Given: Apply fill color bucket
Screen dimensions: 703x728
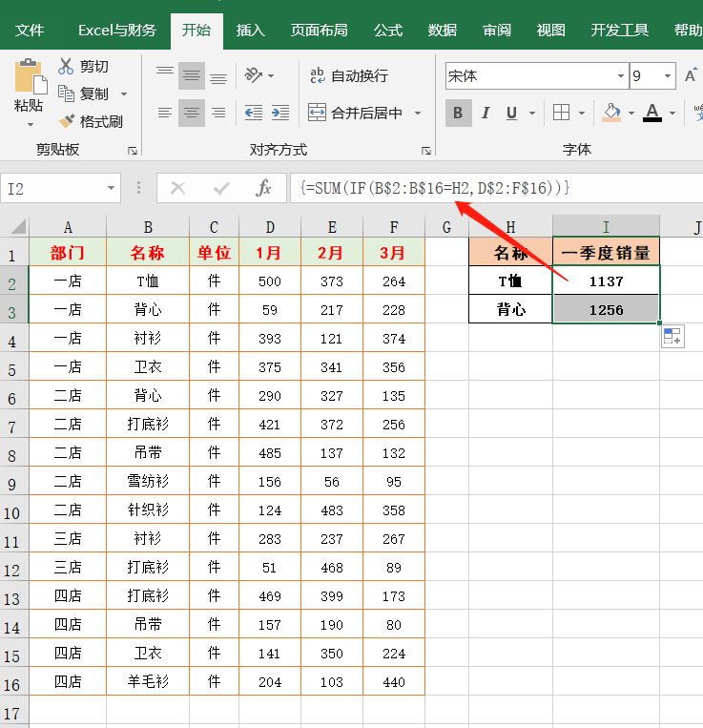Looking at the screenshot, I should pyautogui.click(x=611, y=113).
